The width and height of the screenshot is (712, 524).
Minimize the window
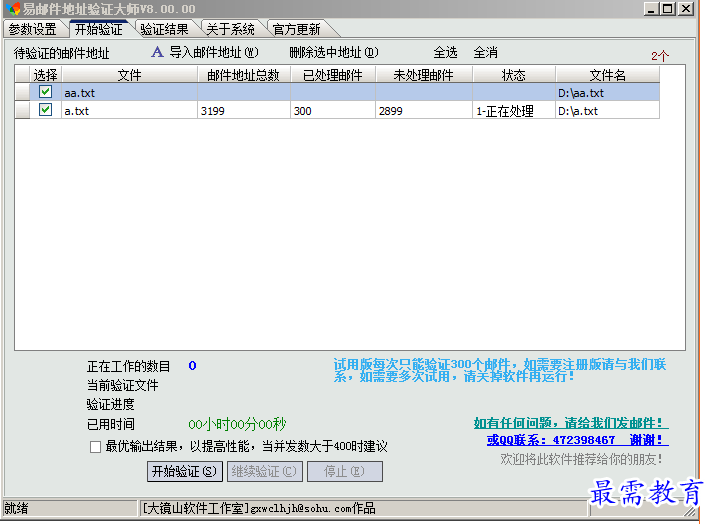pyautogui.click(x=651, y=9)
